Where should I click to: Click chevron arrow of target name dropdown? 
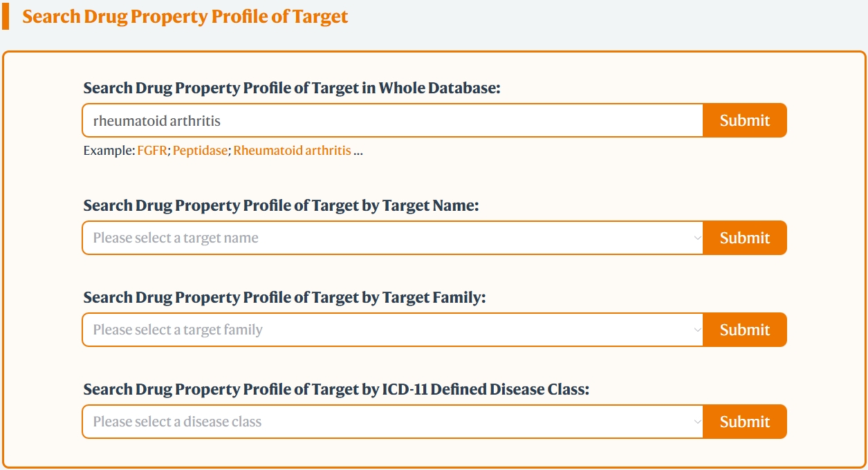coord(697,238)
